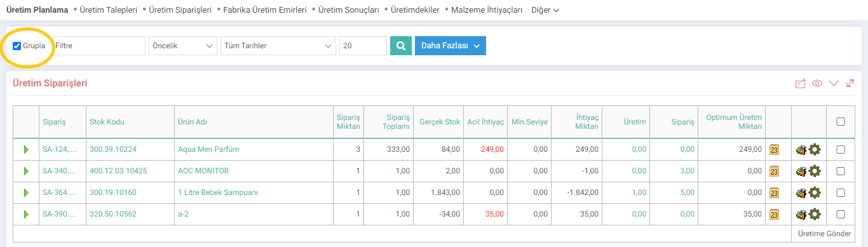The image size is (868, 247).
Task: Collapse panel using the chevron down icon
Action: [x=834, y=83]
